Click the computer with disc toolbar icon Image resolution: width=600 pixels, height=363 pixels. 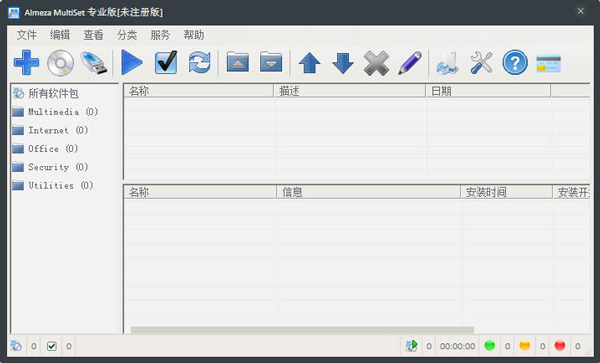(x=447, y=63)
